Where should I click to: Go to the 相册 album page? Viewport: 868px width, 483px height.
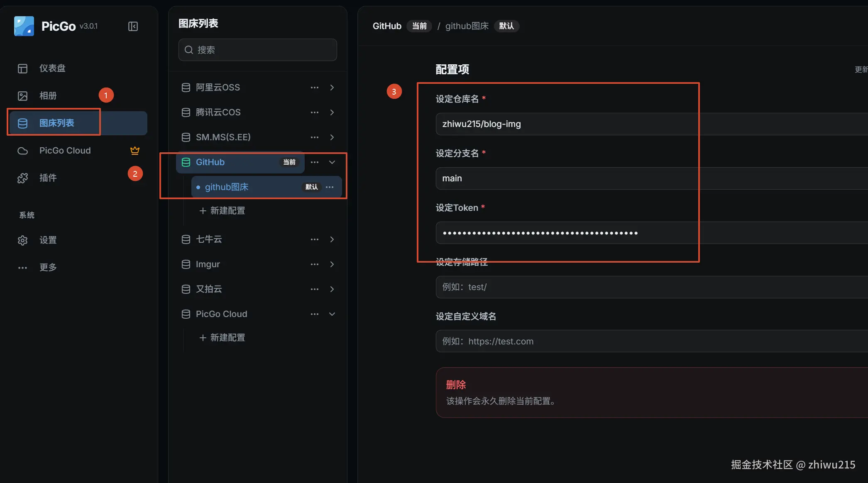[x=79, y=96]
